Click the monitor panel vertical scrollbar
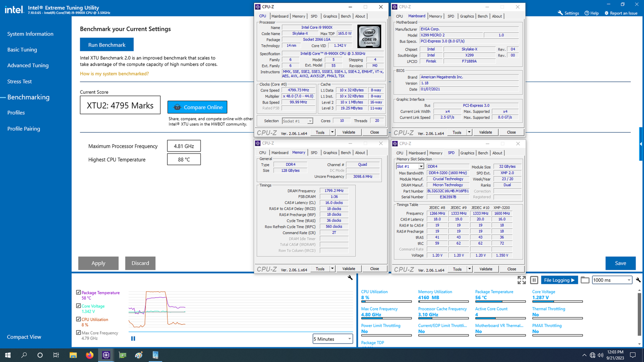This screenshot has width=644, height=362. (639, 315)
